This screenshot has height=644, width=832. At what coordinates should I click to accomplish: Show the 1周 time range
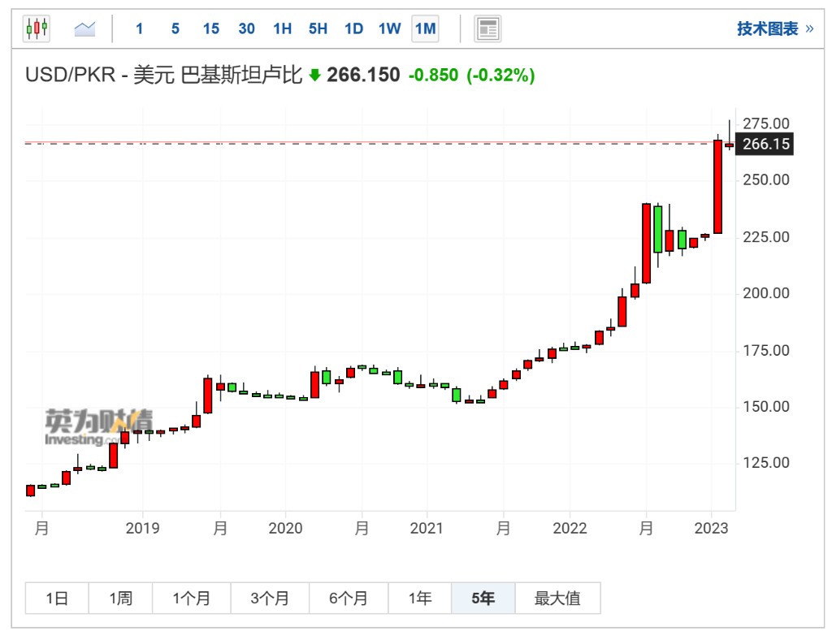120,599
